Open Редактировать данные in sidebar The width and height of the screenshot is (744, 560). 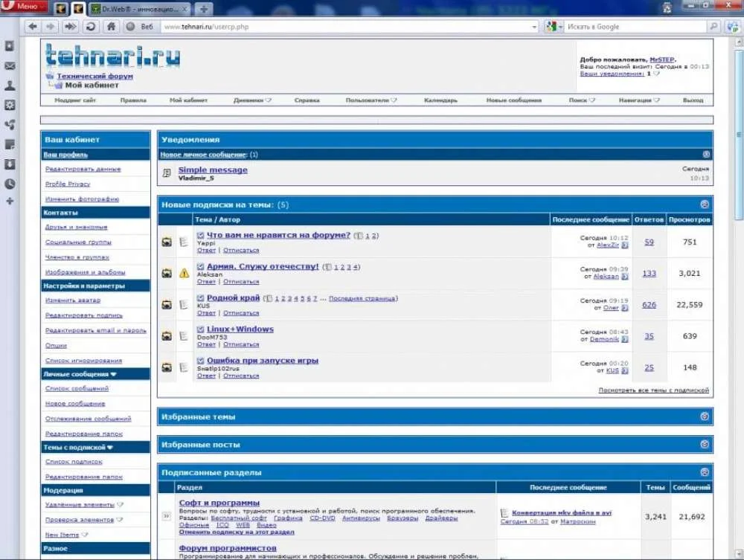pos(83,169)
